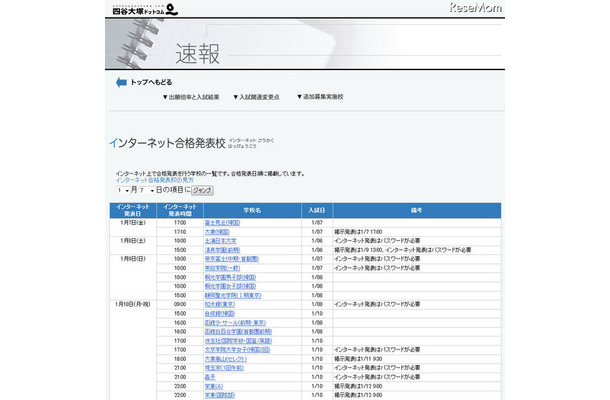
Task: Open 帝京富士(中期・首都圏) school link
Action: [x=231, y=258]
